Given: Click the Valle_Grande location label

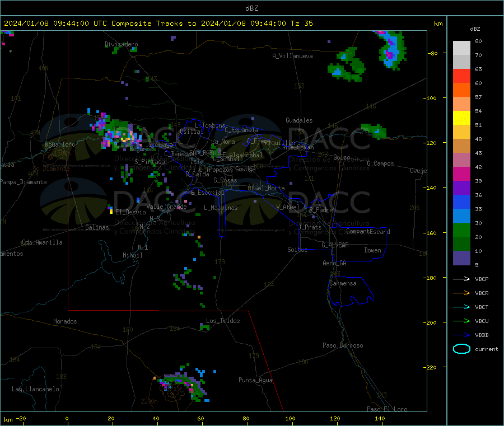Looking at the screenshot, I should (x=166, y=207).
